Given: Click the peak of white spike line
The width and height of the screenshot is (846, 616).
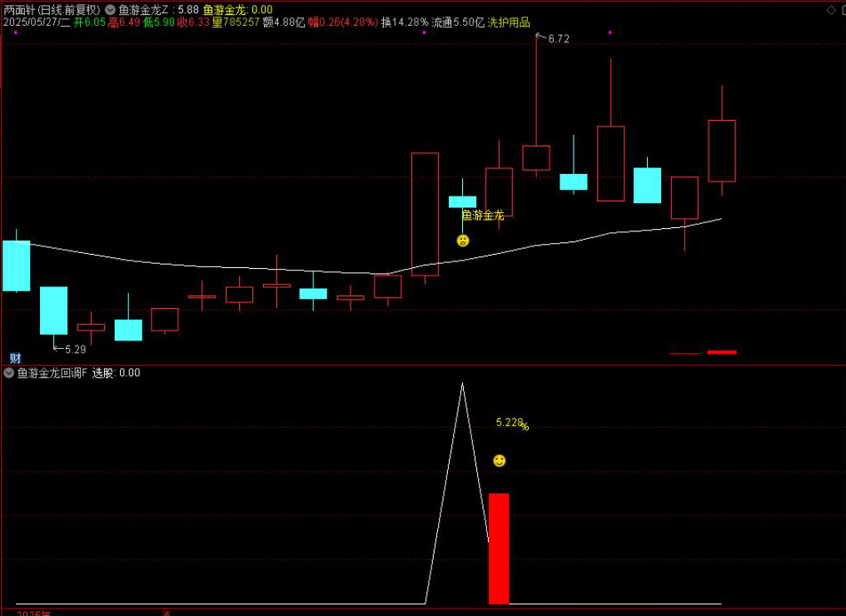Looking at the screenshot, I should pyautogui.click(x=461, y=385).
